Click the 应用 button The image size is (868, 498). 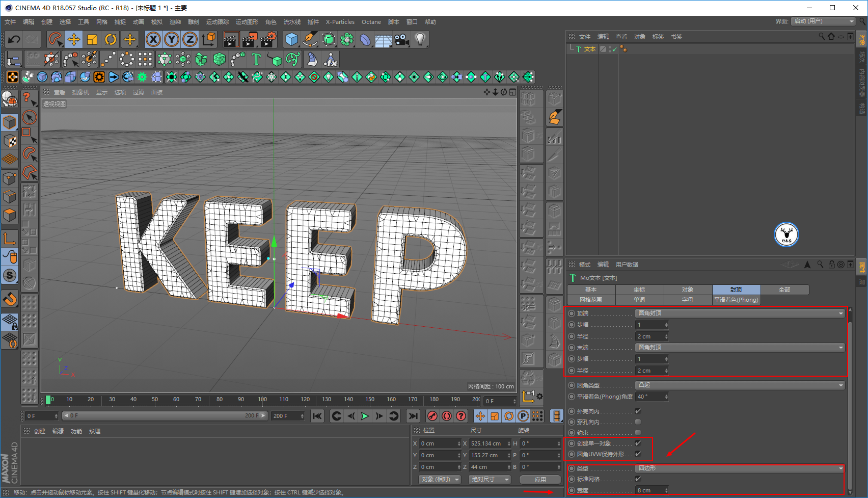coord(540,480)
